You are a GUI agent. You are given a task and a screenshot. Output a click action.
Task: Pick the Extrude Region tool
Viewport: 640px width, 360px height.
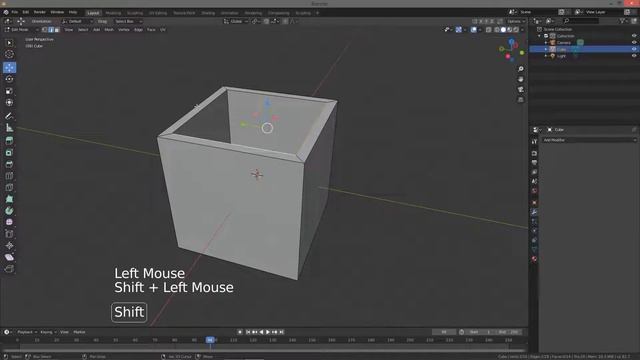pyautogui.click(x=9, y=141)
